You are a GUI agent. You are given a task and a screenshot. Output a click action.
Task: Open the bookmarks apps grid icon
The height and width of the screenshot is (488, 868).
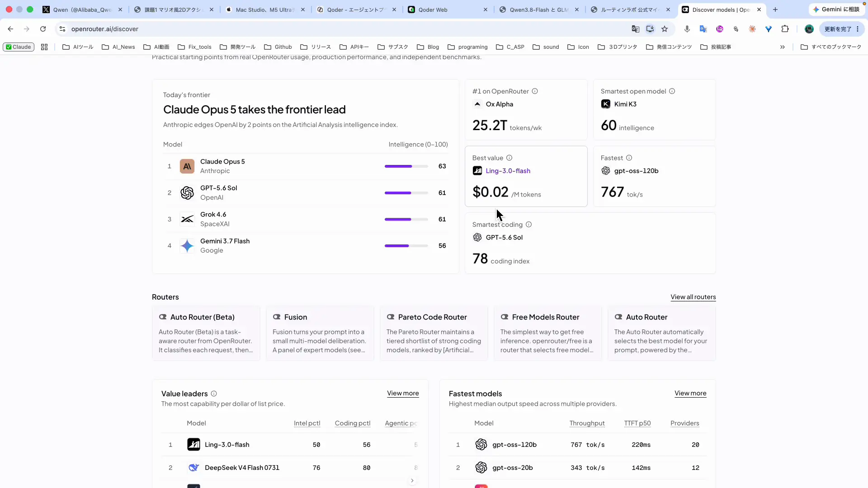point(44,47)
